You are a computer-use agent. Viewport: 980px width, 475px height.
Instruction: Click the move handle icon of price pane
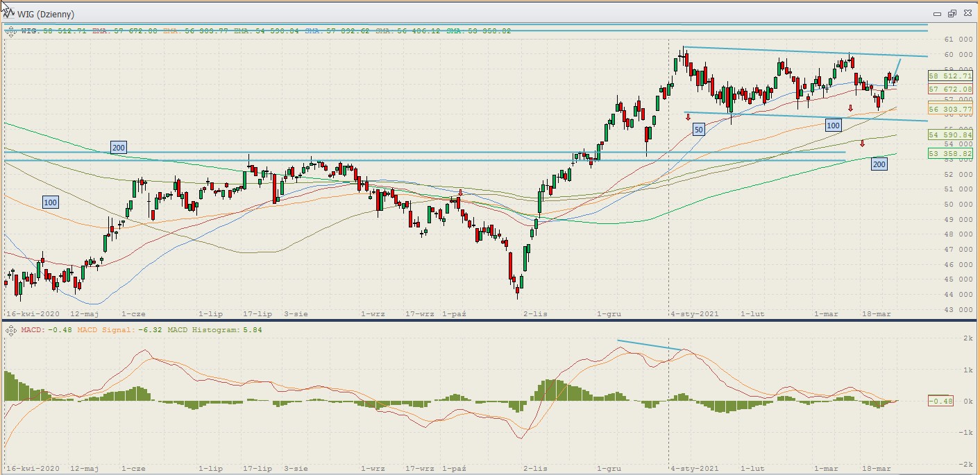[10, 31]
